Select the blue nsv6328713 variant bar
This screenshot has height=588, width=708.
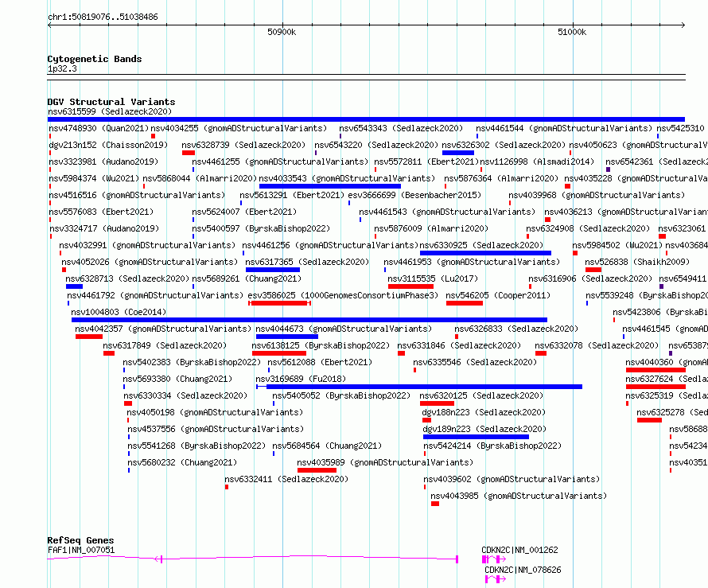pos(74,286)
